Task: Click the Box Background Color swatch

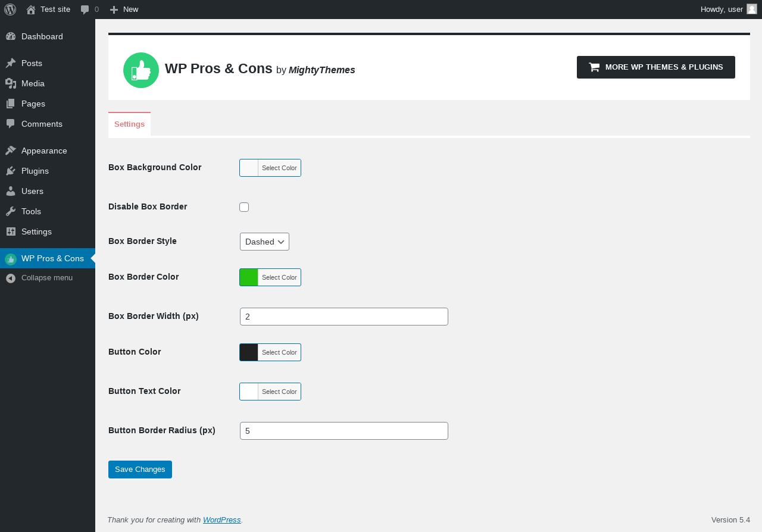Action: pyautogui.click(x=249, y=168)
